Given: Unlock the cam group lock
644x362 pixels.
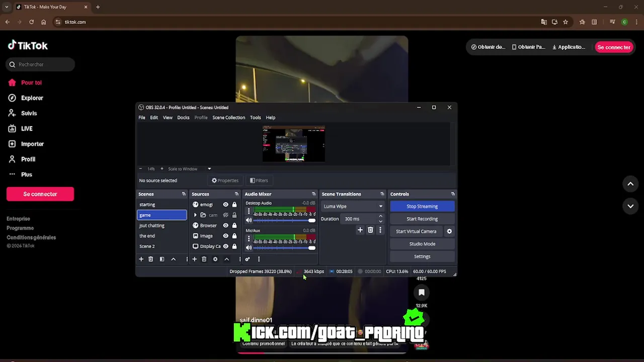Looking at the screenshot, I should (x=234, y=215).
